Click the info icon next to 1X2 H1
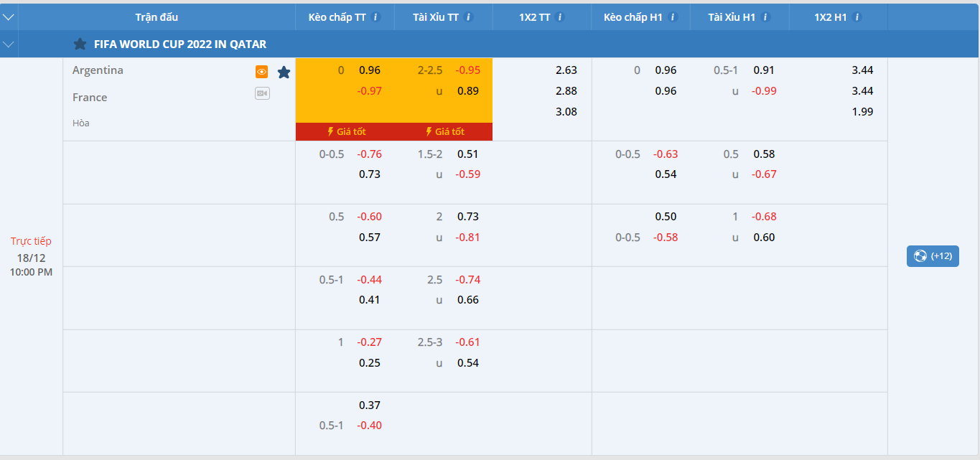The width and height of the screenshot is (980, 460). pyautogui.click(x=857, y=17)
